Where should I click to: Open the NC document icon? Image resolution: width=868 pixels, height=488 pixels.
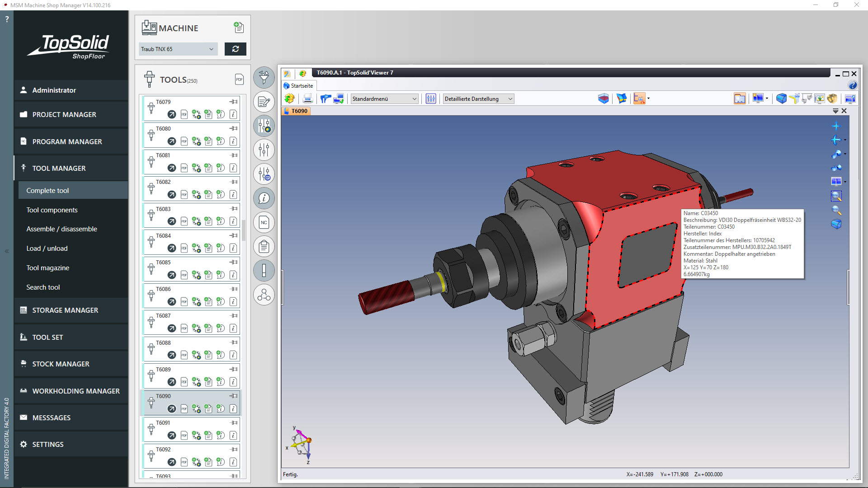(x=264, y=222)
